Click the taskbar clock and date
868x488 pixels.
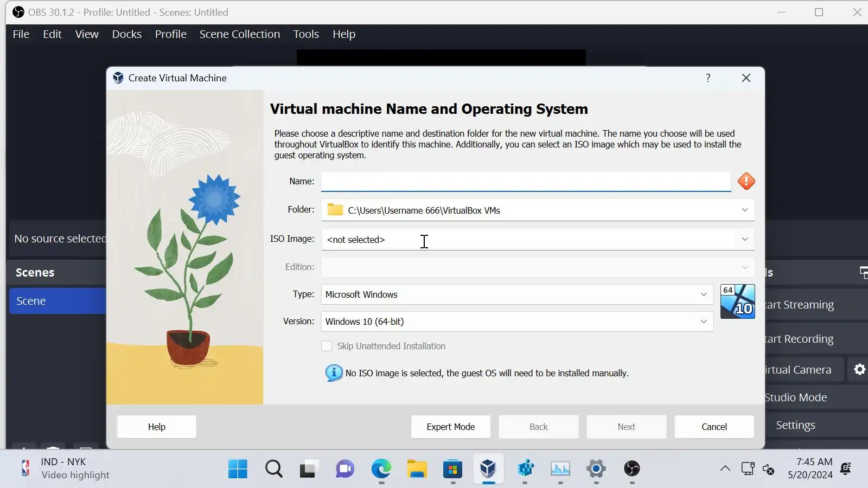810,468
